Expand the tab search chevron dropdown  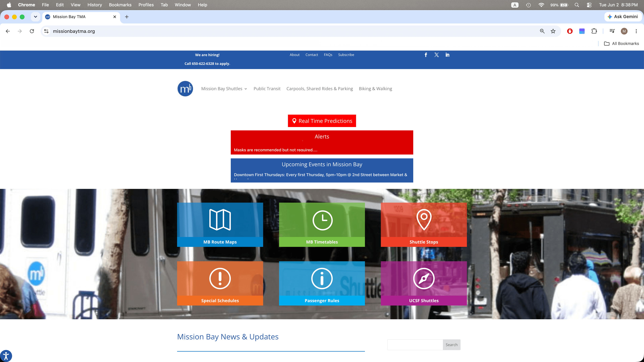click(36, 17)
